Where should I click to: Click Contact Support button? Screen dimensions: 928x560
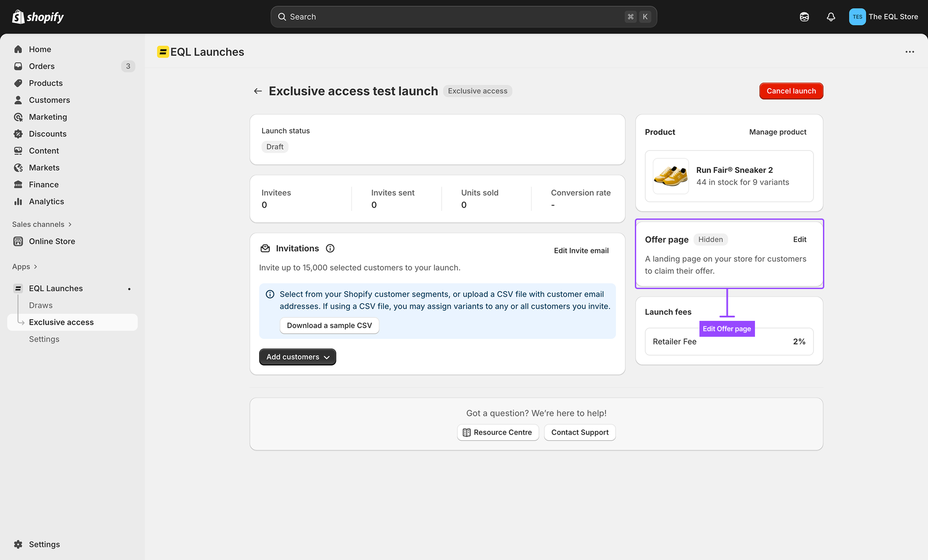pyautogui.click(x=580, y=432)
